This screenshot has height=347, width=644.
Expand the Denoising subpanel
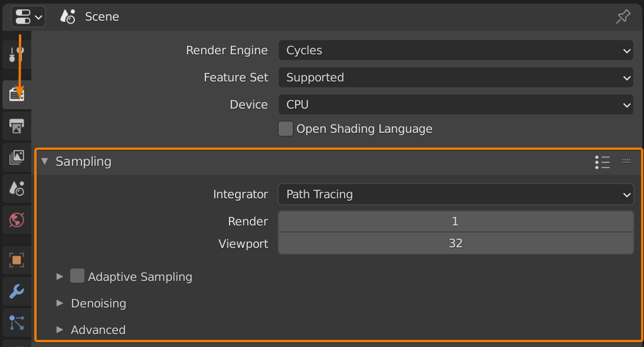pyautogui.click(x=98, y=303)
